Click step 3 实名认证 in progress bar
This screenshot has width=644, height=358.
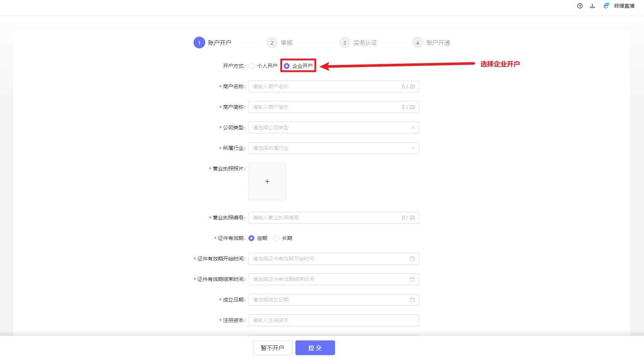click(345, 43)
